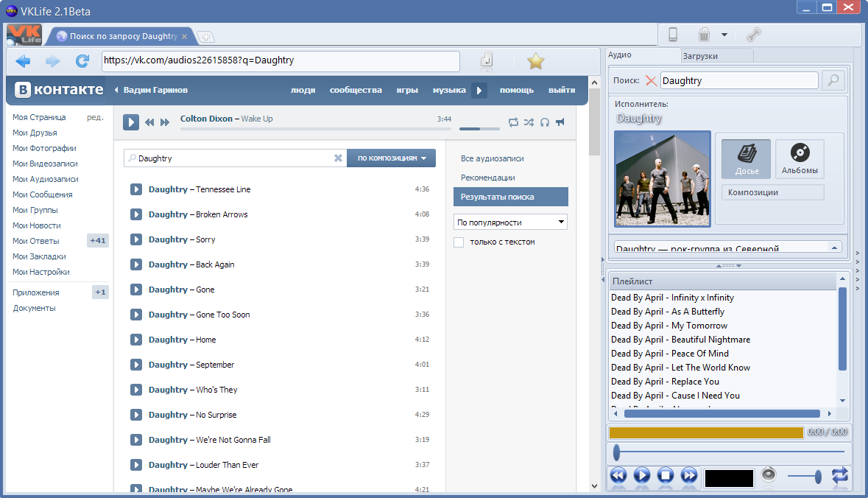The height and width of the screenshot is (498, 868).
Task: Go forward with the forward arrow
Action: [52, 61]
